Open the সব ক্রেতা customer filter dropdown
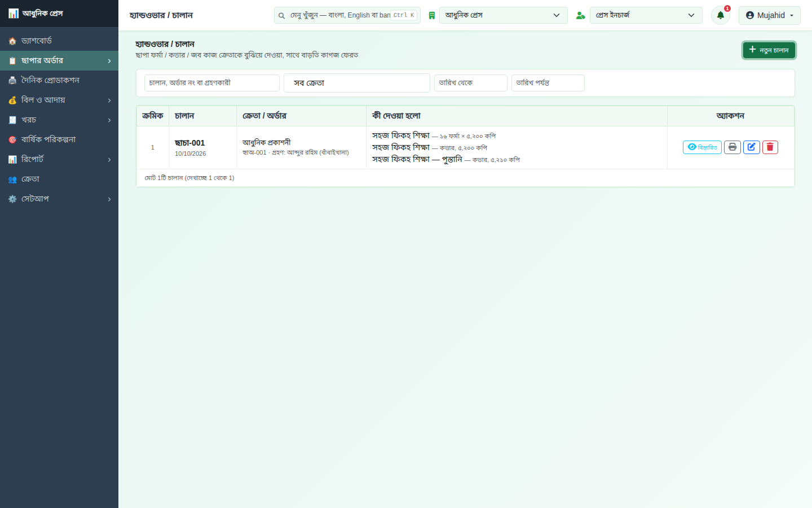 pos(357,83)
